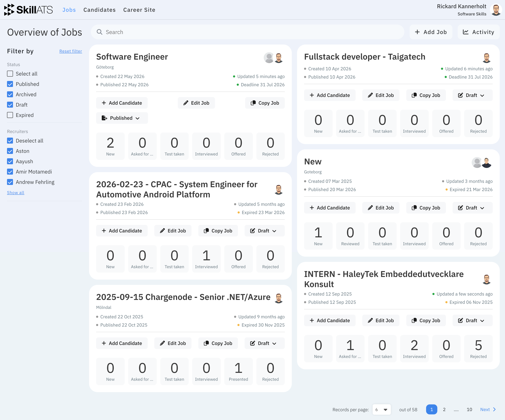Click recruiter avatar on Fullstack developer card
The width and height of the screenshot is (505, 420).
[487, 58]
